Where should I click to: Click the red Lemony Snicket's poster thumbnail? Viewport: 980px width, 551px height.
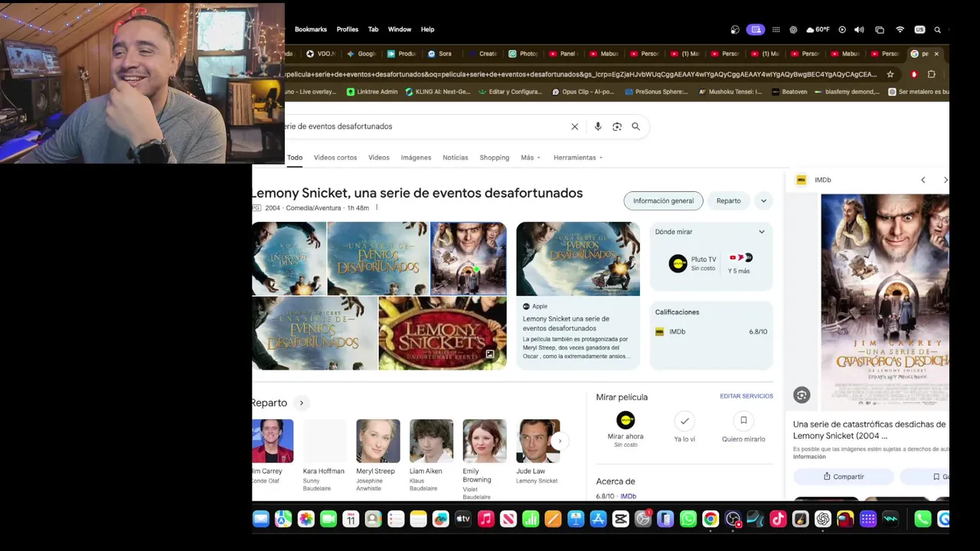pyautogui.click(x=443, y=334)
